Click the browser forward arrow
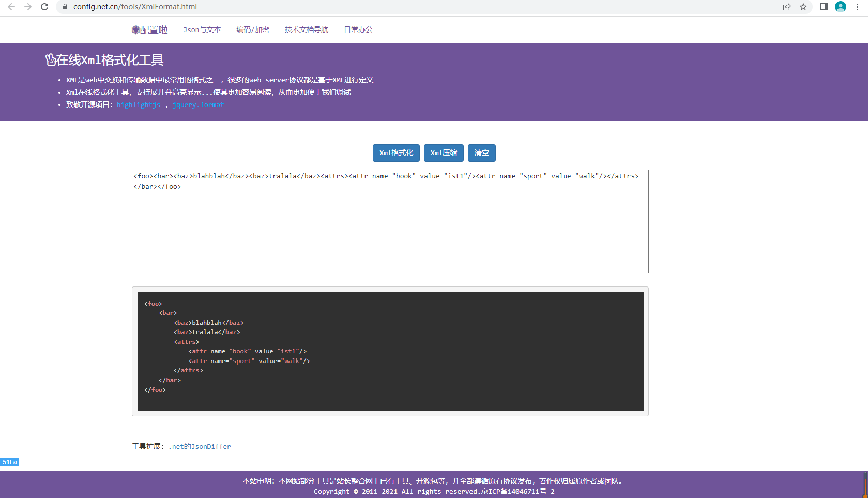Viewport: 868px width, 498px height. tap(28, 7)
